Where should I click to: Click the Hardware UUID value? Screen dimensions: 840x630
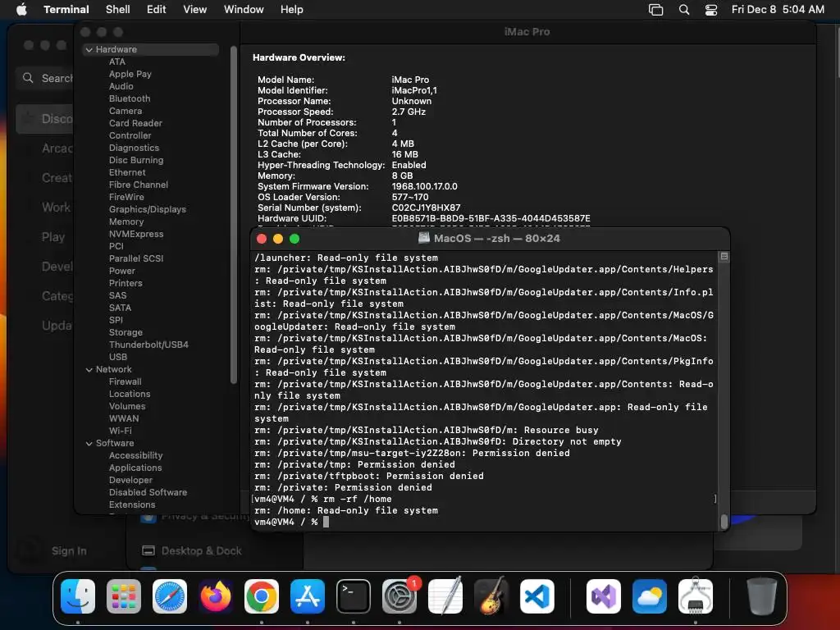(x=491, y=218)
